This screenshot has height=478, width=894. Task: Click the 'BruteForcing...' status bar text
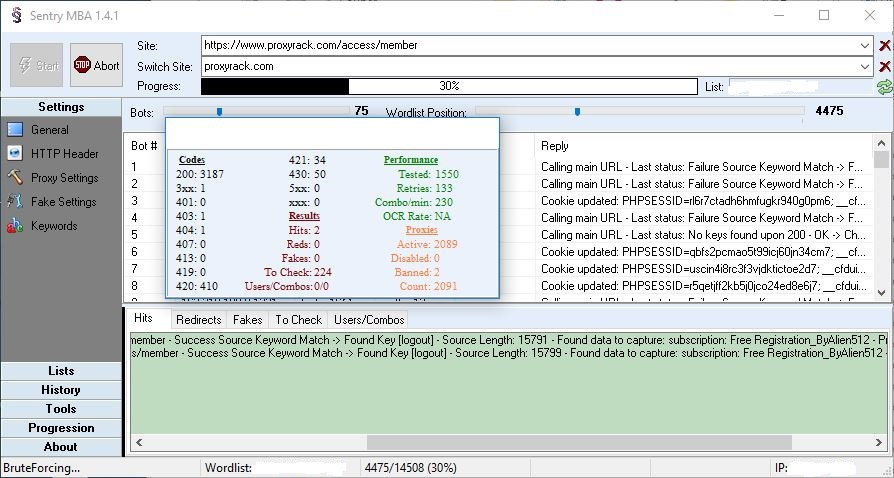(x=42, y=468)
